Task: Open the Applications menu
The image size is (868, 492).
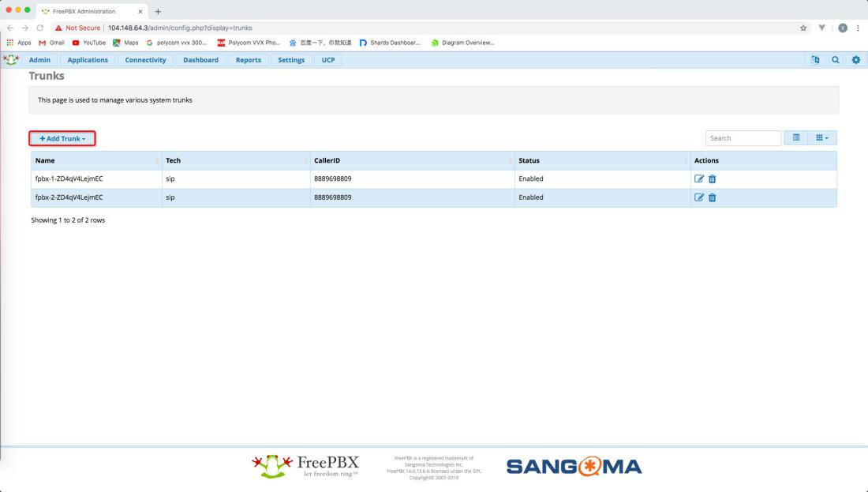Action: coord(88,60)
